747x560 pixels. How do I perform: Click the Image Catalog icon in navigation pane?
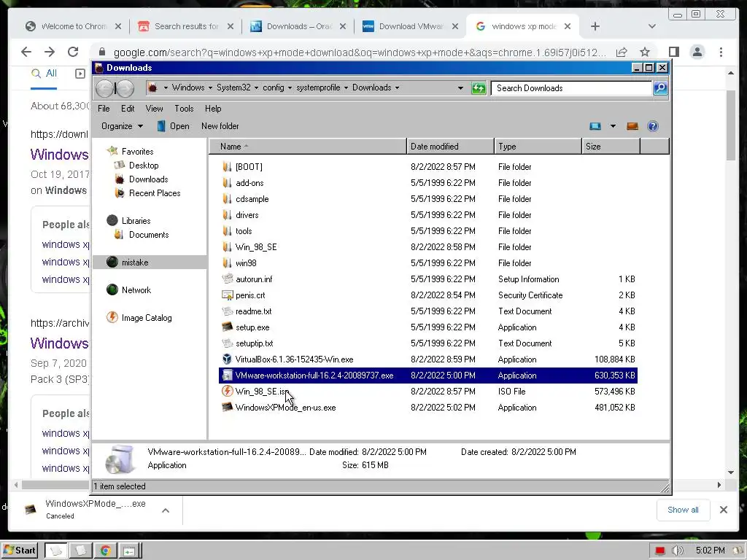click(x=112, y=318)
